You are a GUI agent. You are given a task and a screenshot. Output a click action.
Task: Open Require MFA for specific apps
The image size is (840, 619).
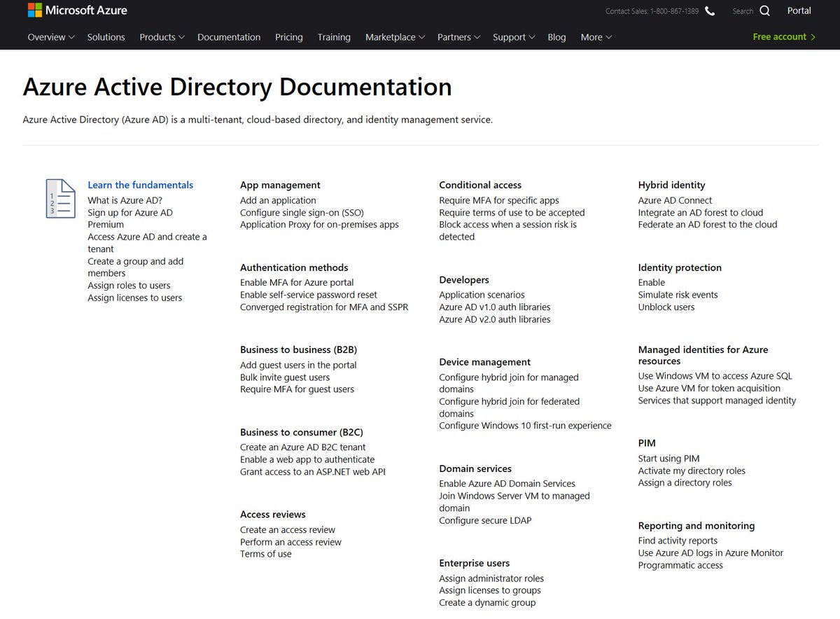[x=499, y=200]
